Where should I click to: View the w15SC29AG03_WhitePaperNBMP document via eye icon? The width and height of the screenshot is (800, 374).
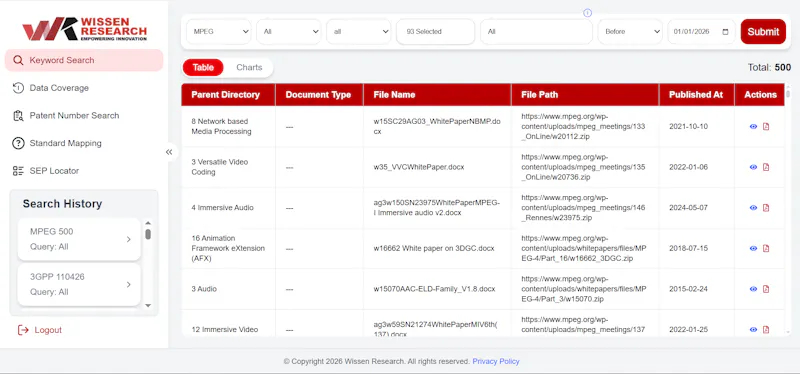[x=753, y=127]
